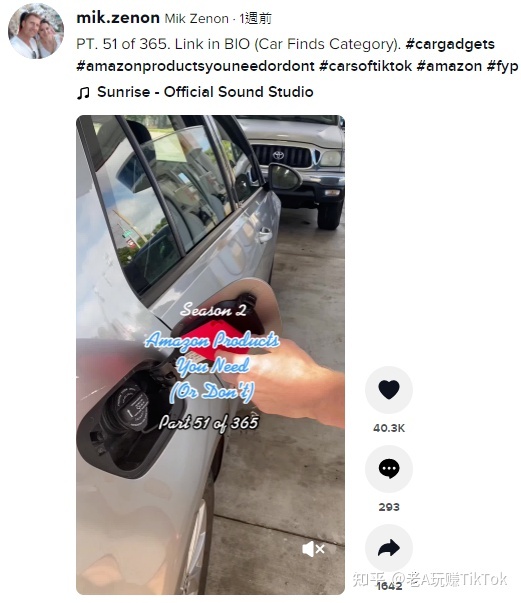This screenshot has width=521, height=603.
Task: Open the #cargadgets hashtag
Action: (450, 44)
